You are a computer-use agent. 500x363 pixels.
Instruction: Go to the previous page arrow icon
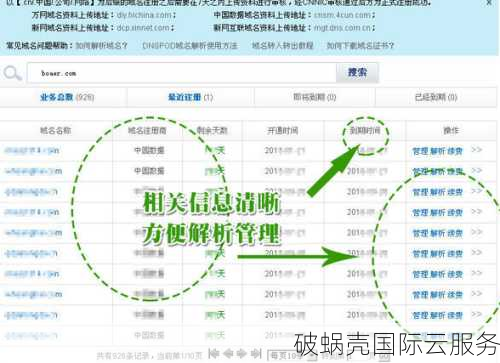click(228, 353)
